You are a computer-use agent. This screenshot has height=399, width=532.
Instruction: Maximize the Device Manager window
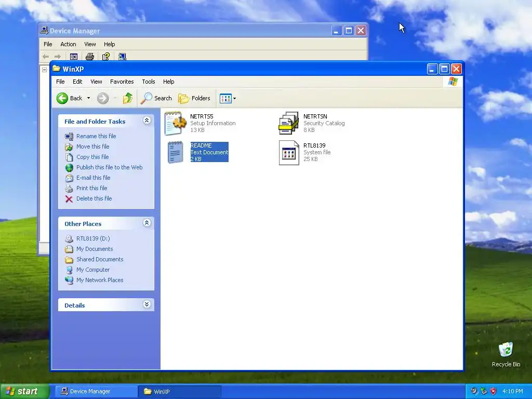(x=349, y=31)
